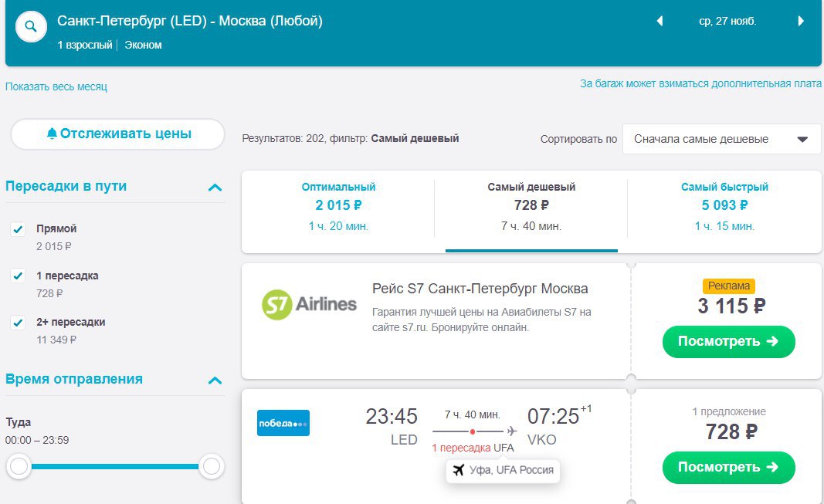Click the S7 Airlines logo
This screenshot has width=824, height=504.
click(310, 306)
